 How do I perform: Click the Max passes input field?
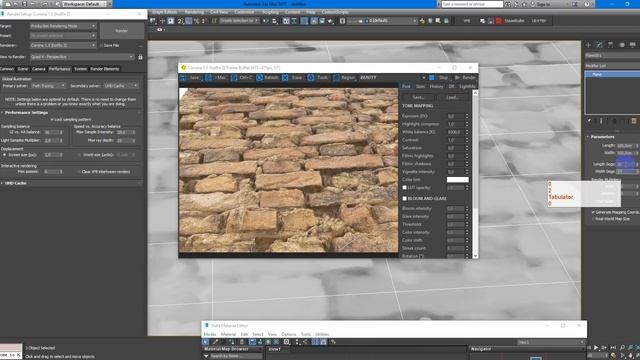tap(51, 172)
